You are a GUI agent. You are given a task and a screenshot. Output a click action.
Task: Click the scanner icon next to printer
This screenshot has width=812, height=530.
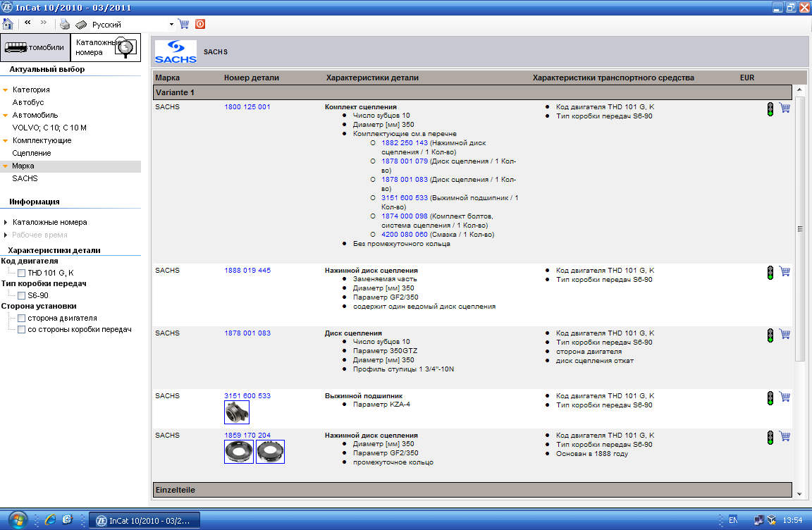coord(81,25)
